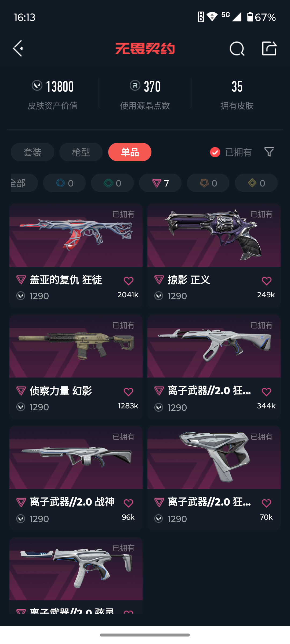Image resolution: width=290 pixels, height=644 pixels.
Task: Filter by the yellow diamond tier chip
Action: pyautogui.click(x=256, y=183)
